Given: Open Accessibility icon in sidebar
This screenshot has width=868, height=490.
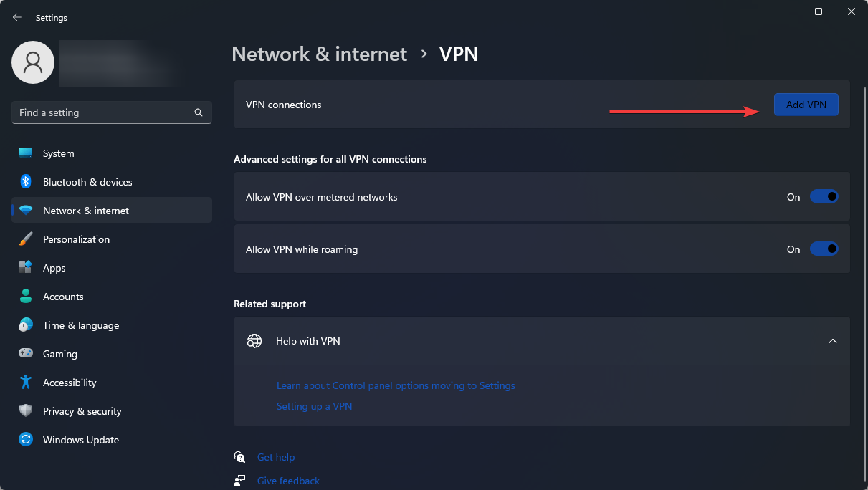Looking at the screenshot, I should pyautogui.click(x=26, y=383).
